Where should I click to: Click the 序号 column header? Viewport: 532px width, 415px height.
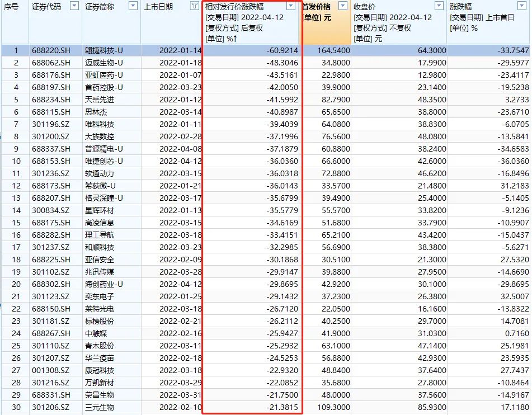[11, 7]
